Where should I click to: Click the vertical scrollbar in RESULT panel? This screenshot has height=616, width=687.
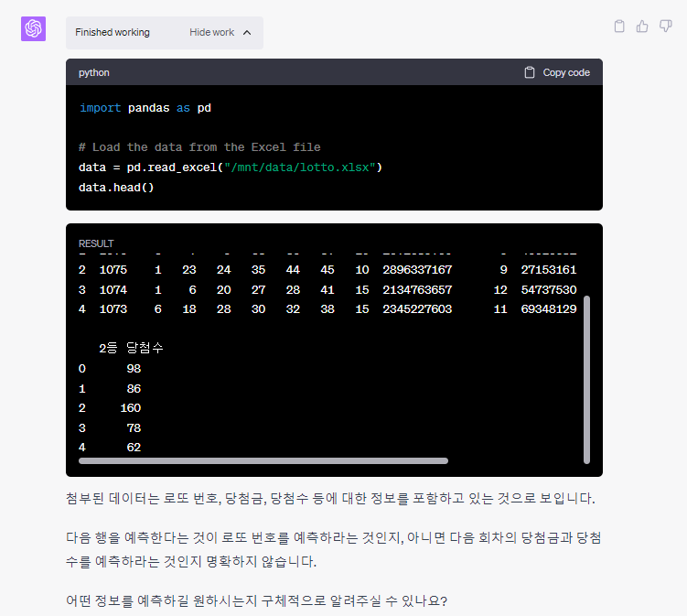click(586, 380)
